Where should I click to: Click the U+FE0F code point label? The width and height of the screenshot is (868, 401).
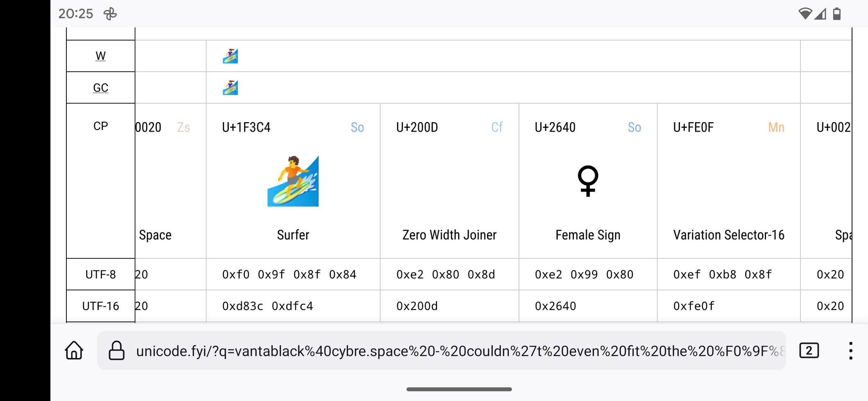tap(693, 128)
